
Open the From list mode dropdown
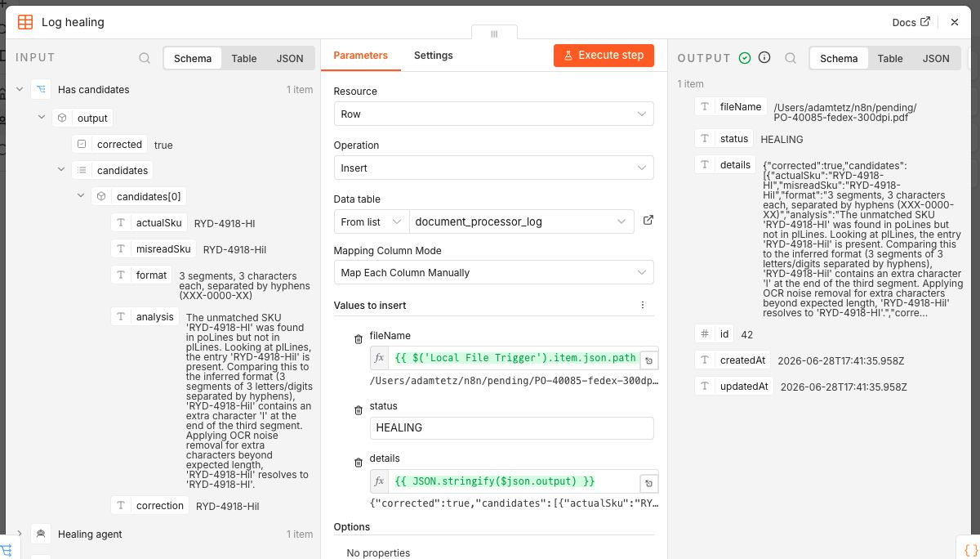371,221
